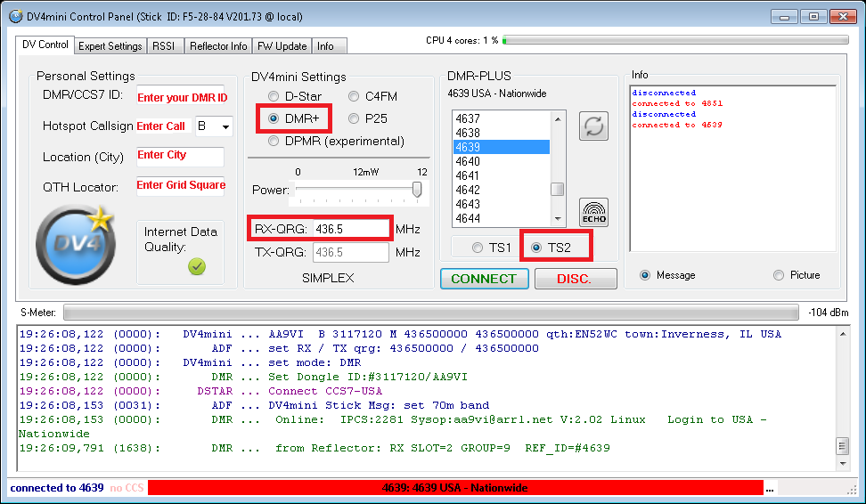The image size is (866, 504).
Task: Click the DV4mini title bar app icon
Action: click(x=15, y=17)
